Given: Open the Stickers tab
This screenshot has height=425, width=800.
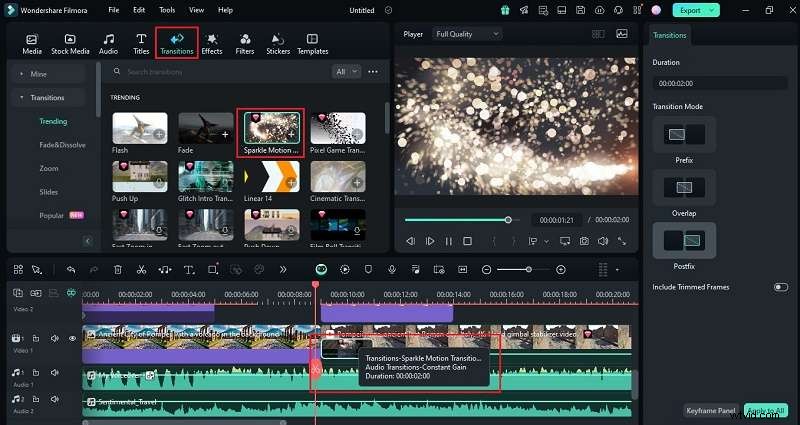Looking at the screenshot, I should click(x=278, y=44).
